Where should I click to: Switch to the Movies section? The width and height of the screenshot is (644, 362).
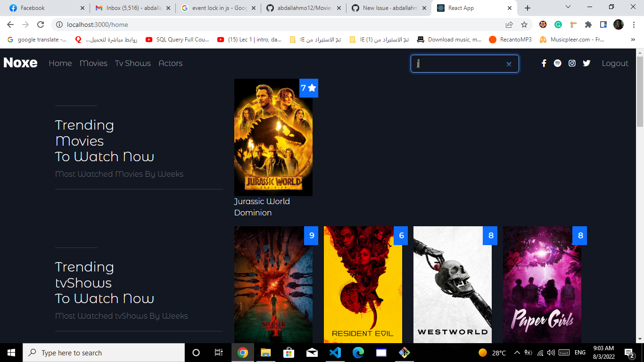[x=93, y=63]
